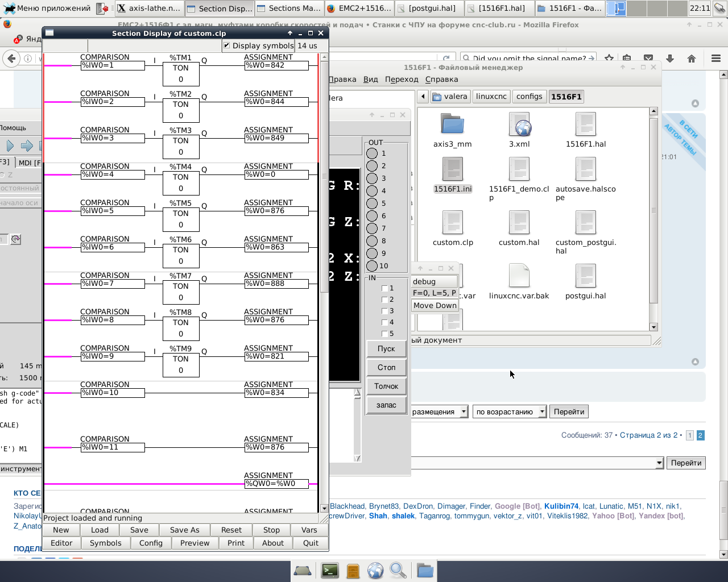Launch the dock web browser globe icon

(375, 570)
